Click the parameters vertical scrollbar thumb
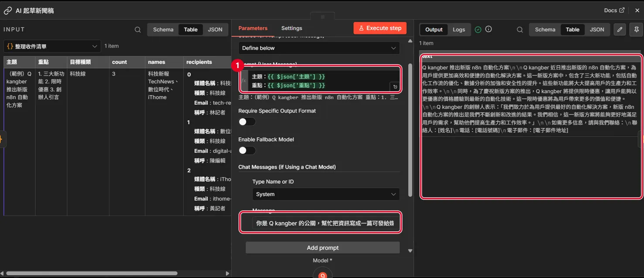Image resolution: width=644 pixels, height=278 pixels. click(410, 130)
